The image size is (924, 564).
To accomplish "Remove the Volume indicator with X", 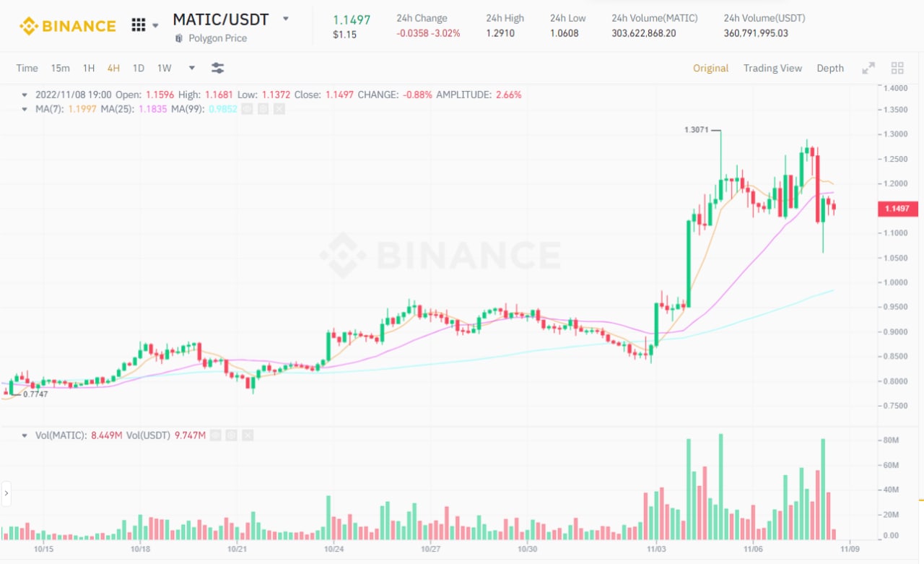I will [x=248, y=435].
